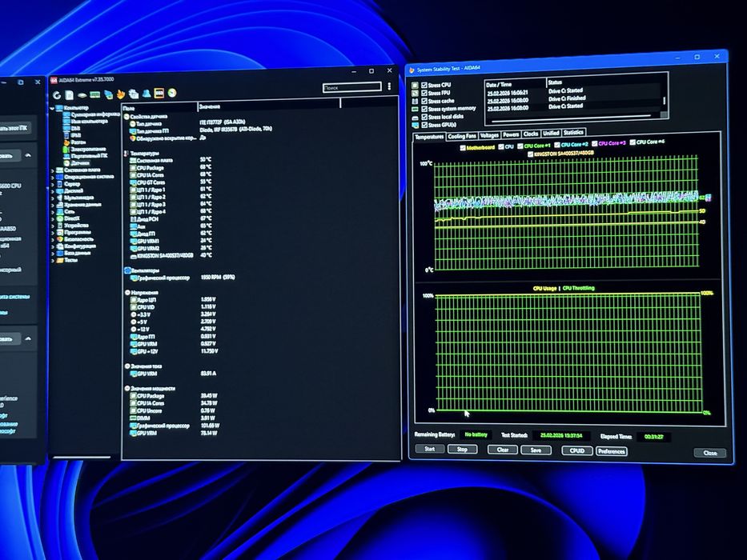Screen dimensions: 747x560
Task: Toggle the Stress local disks checkbox
Action: pyautogui.click(x=424, y=117)
